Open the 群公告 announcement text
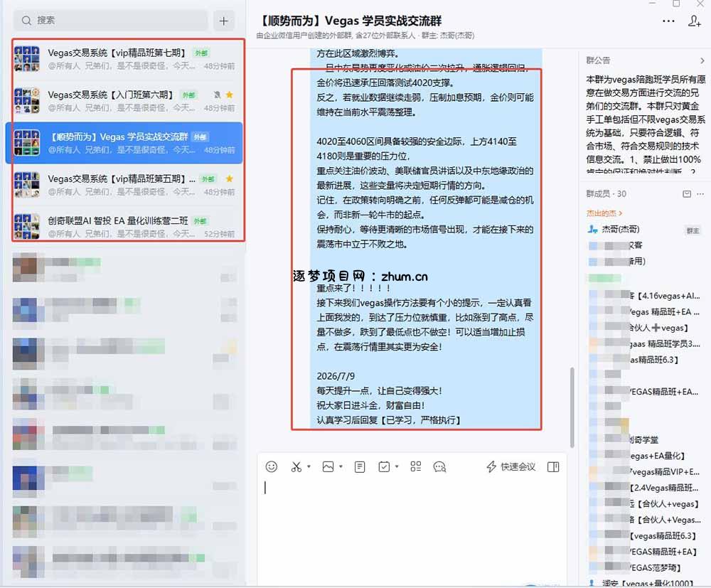The height and width of the screenshot is (588, 711). (x=646, y=124)
